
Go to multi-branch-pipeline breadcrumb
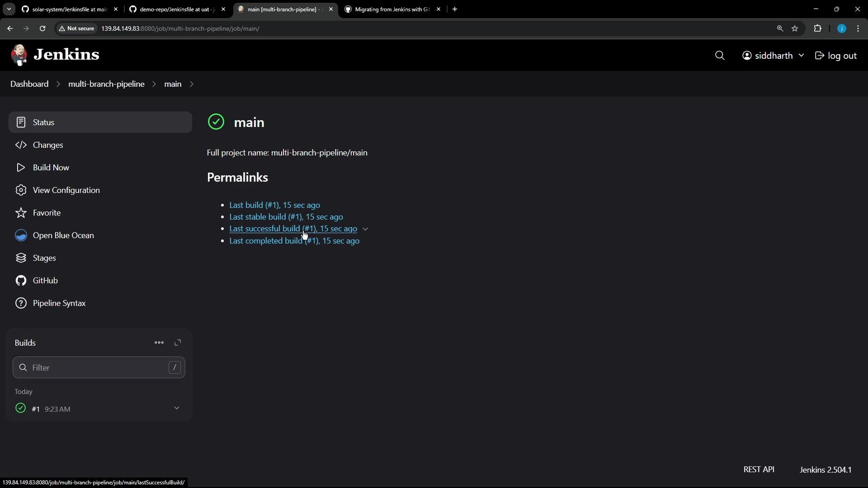tap(106, 84)
